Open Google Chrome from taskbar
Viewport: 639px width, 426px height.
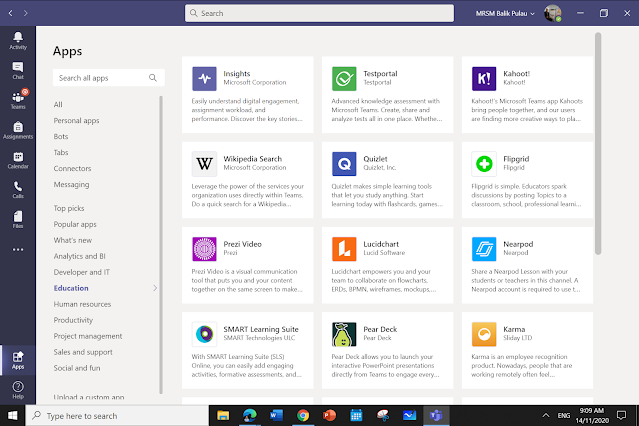[x=303, y=415]
